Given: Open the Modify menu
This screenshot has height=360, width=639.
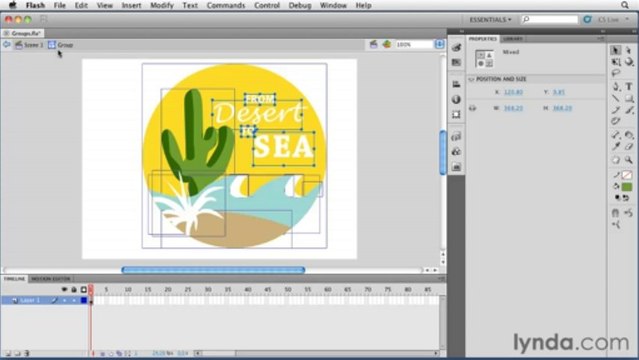Looking at the screenshot, I should pos(162,5).
